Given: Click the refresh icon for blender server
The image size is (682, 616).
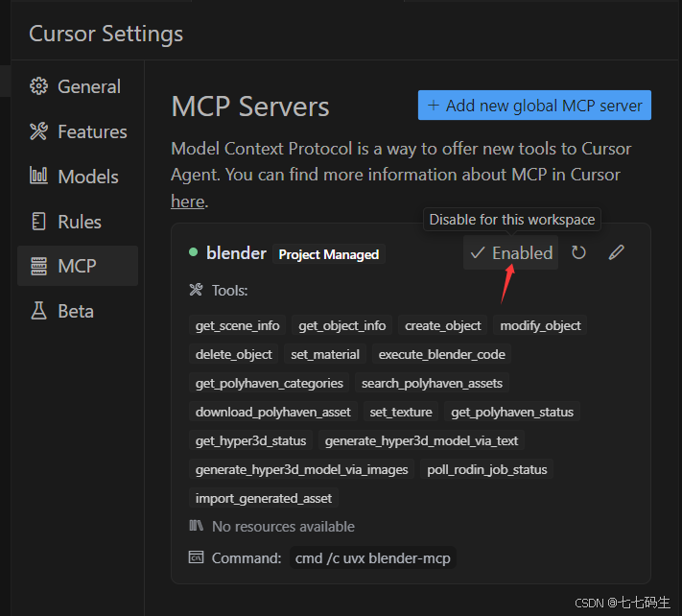Looking at the screenshot, I should click(x=578, y=253).
